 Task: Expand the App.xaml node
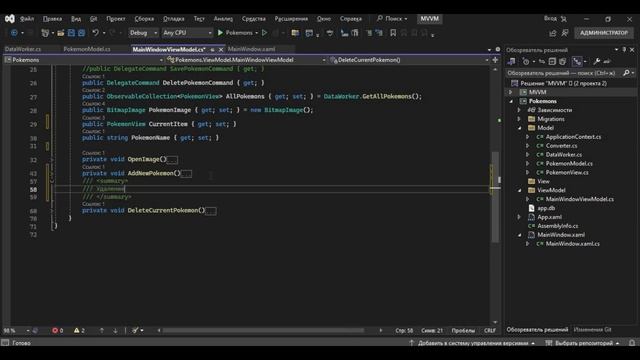pyautogui.click(x=519, y=217)
